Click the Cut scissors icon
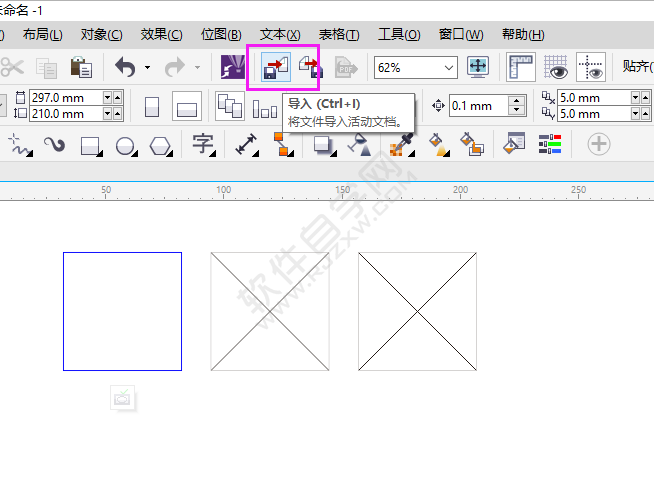Image resolution: width=654 pixels, height=482 pixels. point(12,67)
